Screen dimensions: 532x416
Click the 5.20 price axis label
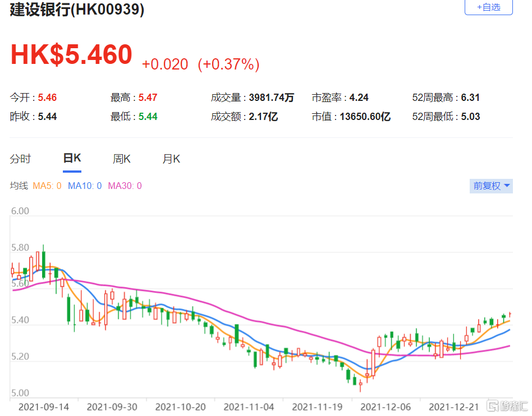point(20,357)
